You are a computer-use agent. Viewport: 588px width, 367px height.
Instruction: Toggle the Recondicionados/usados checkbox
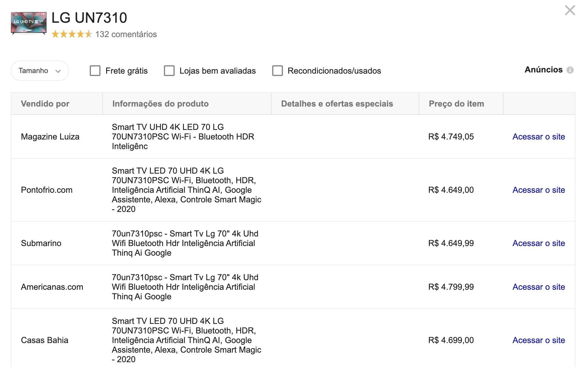click(x=278, y=71)
